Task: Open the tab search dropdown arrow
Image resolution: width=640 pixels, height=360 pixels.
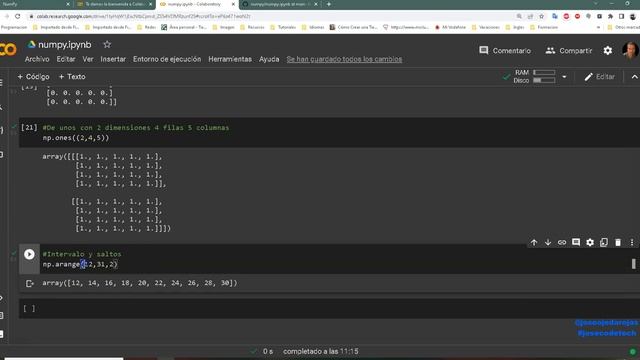Action: click(596, 4)
